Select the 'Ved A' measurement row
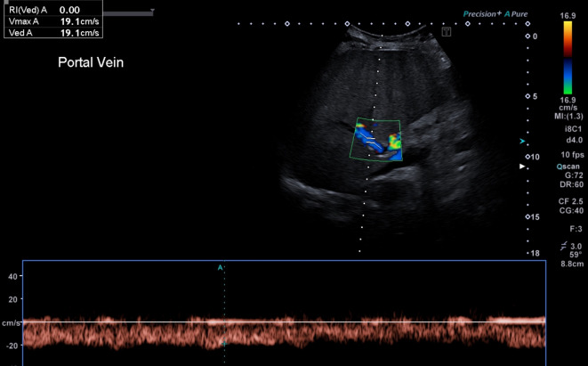The image size is (588, 366). point(53,33)
